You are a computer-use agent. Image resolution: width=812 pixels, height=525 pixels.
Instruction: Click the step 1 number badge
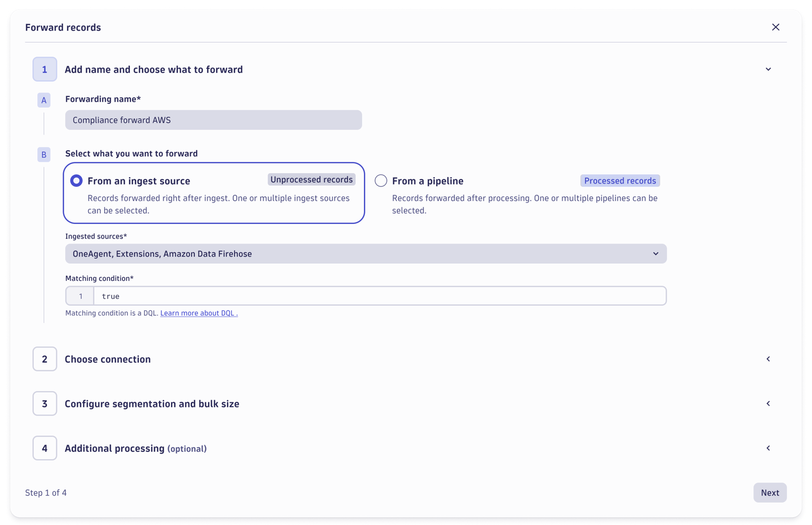pyautogui.click(x=45, y=69)
